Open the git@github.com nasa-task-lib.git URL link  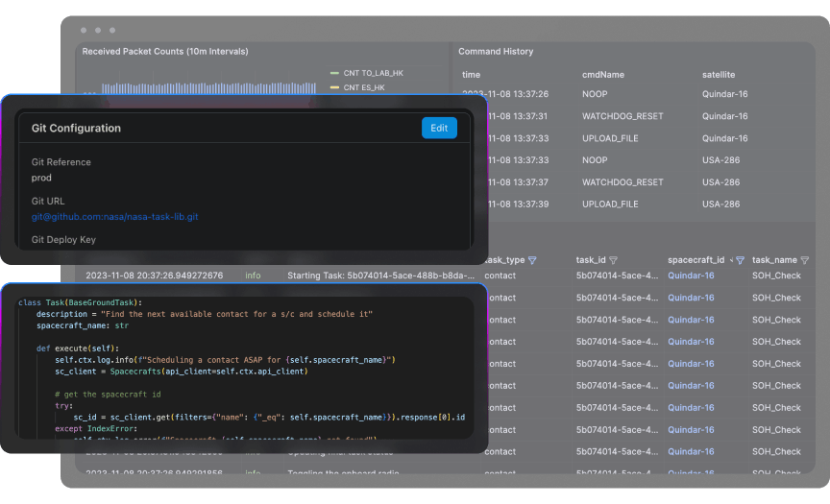[x=115, y=216]
